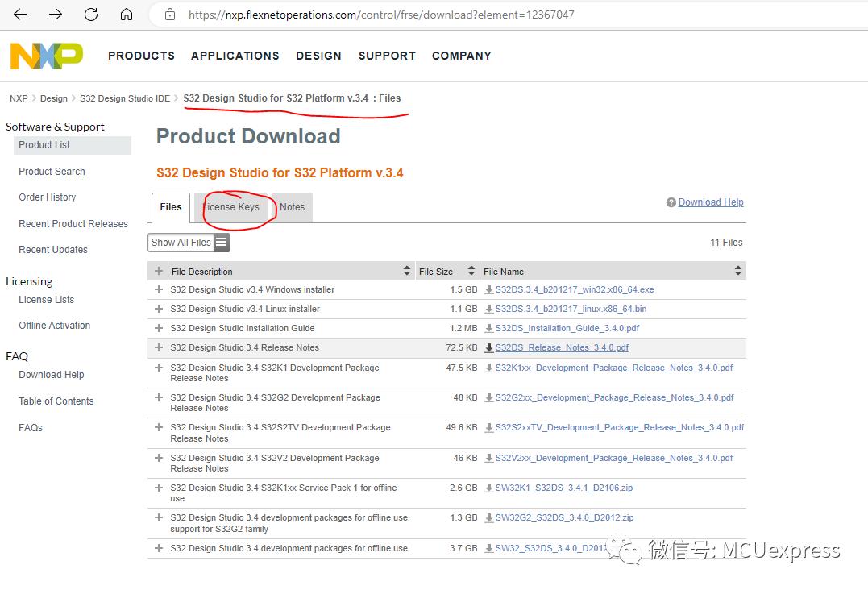Image resolution: width=868 pixels, height=590 pixels.
Task: Open Product List in sidebar
Action: pyautogui.click(x=73, y=146)
